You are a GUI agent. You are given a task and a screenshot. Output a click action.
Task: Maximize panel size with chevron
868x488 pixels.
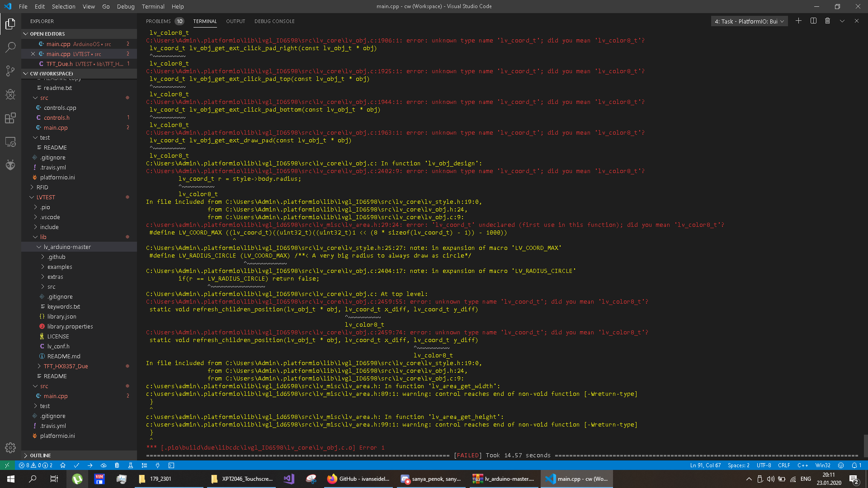[842, 21]
